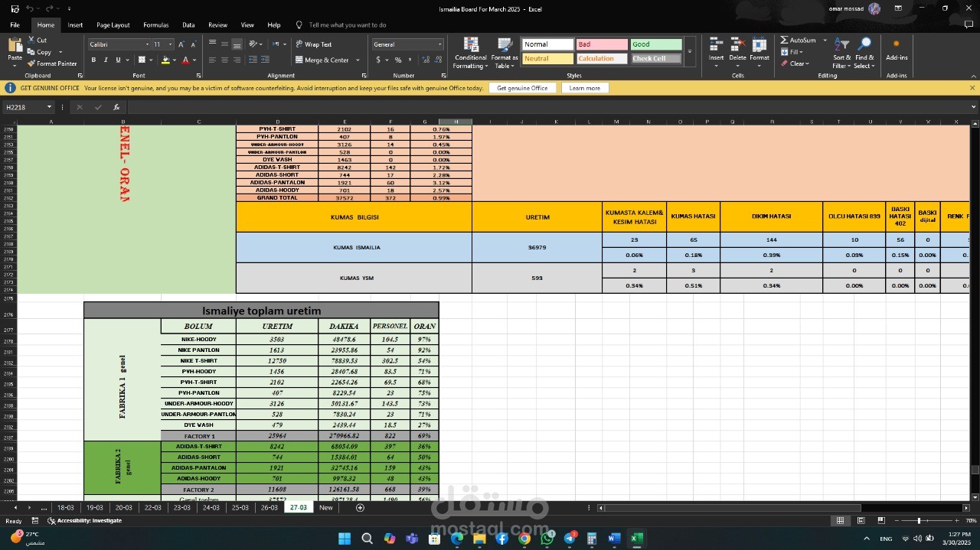The height and width of the screenshot is (550, 980).
Task: Apply the Bad cell style
Action: click(x=602, y=44)
